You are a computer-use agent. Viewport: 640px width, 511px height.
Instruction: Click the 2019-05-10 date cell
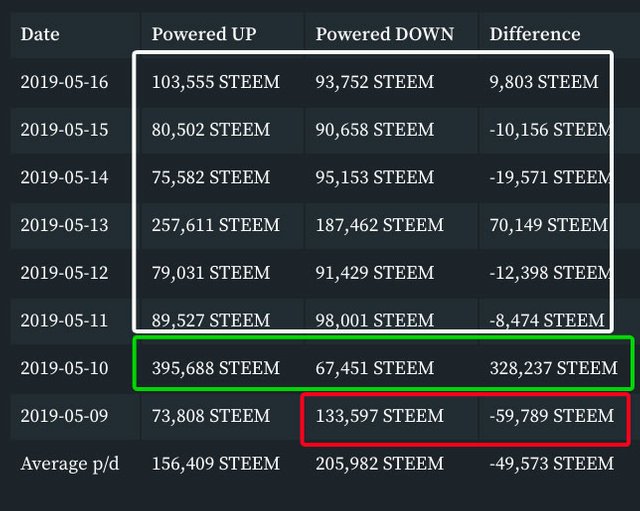point(65,368)
